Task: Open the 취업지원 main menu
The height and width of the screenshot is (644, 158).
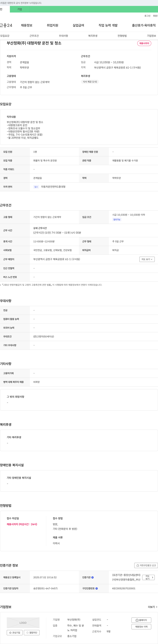Action: [x=52, y=25]
